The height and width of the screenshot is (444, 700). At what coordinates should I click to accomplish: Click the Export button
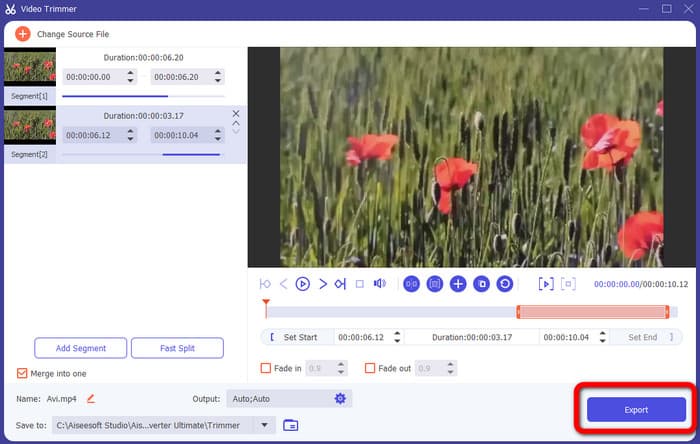(x=636, y=410)
